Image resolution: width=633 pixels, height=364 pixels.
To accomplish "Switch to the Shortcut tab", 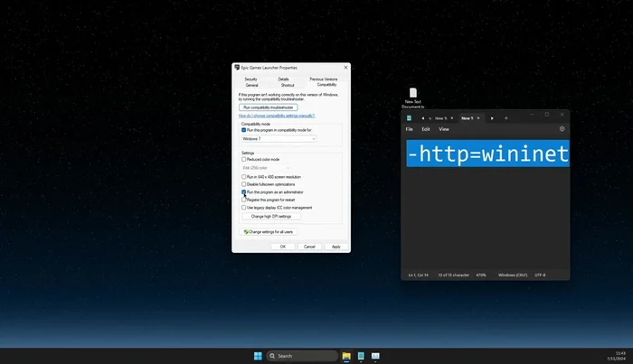I will (287, 85).
